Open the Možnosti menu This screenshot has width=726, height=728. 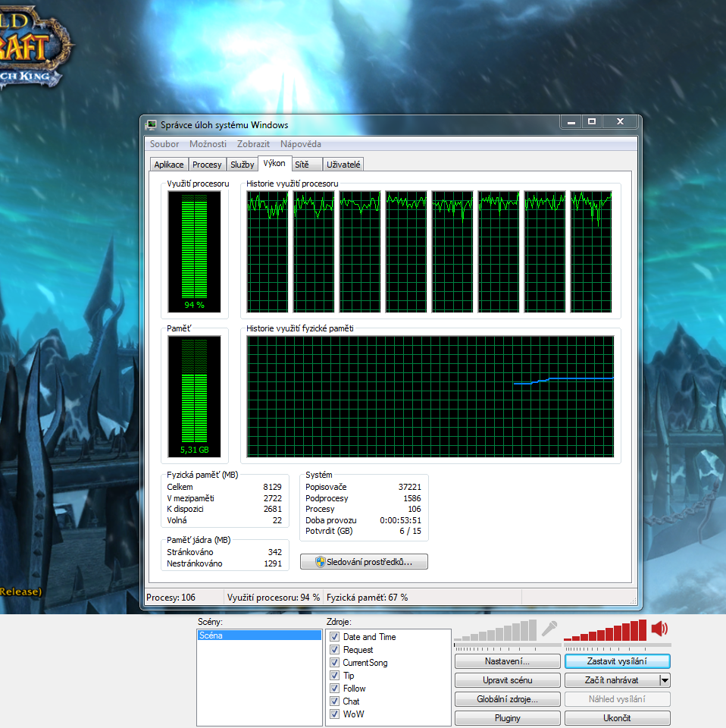tap(208, 144)
